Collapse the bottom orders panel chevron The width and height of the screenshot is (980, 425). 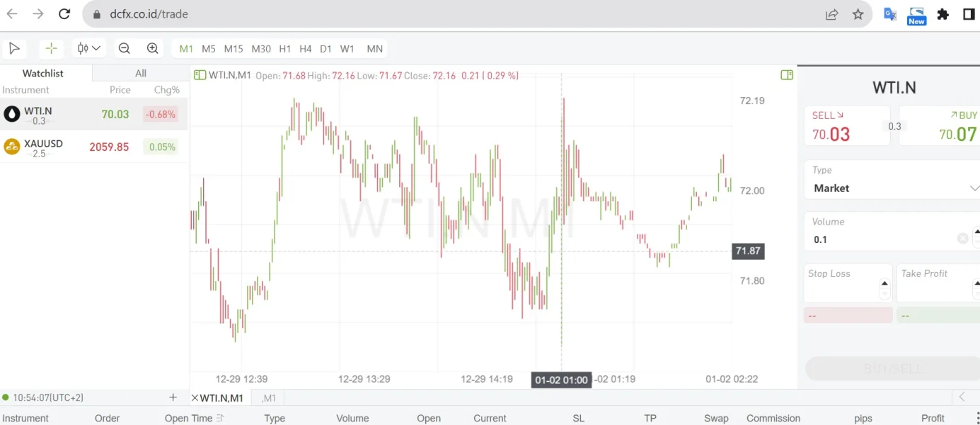click(x=962, y=397)
